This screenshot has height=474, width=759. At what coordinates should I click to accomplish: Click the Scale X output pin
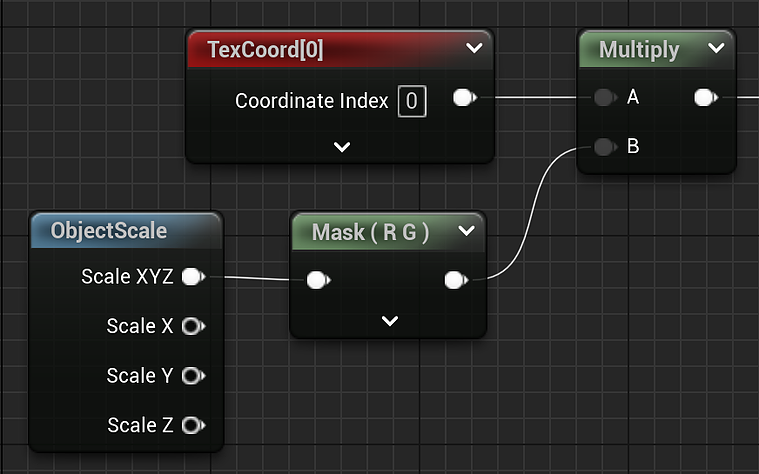point(194,326)
